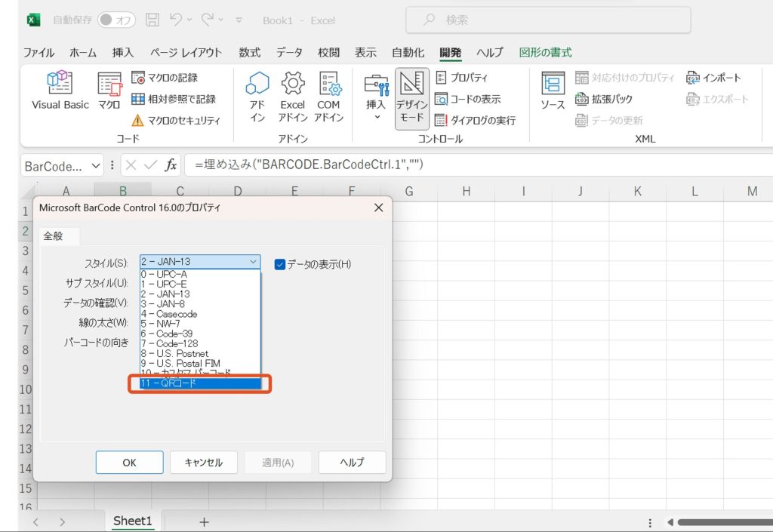Switch to the 挿入 ribbon tab

(123, 52)
